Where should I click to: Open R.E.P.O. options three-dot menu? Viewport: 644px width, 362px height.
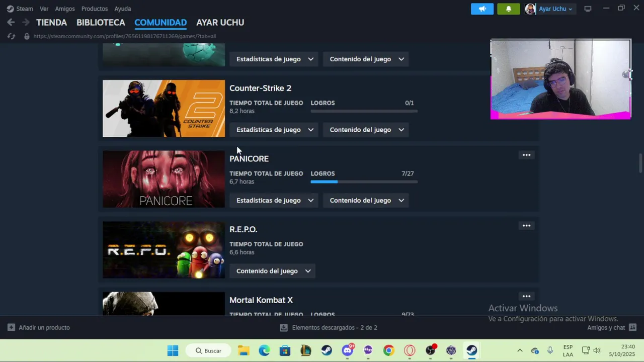(526, 226)
